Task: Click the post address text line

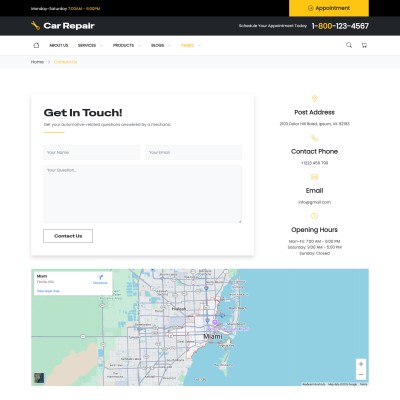Action: point(314,124)
